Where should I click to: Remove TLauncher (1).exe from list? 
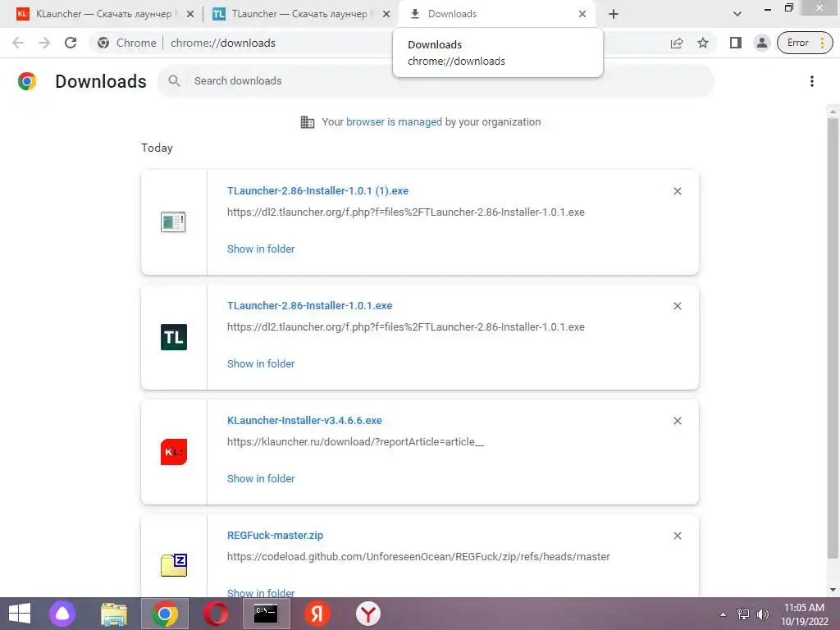(x=677, y=191)
